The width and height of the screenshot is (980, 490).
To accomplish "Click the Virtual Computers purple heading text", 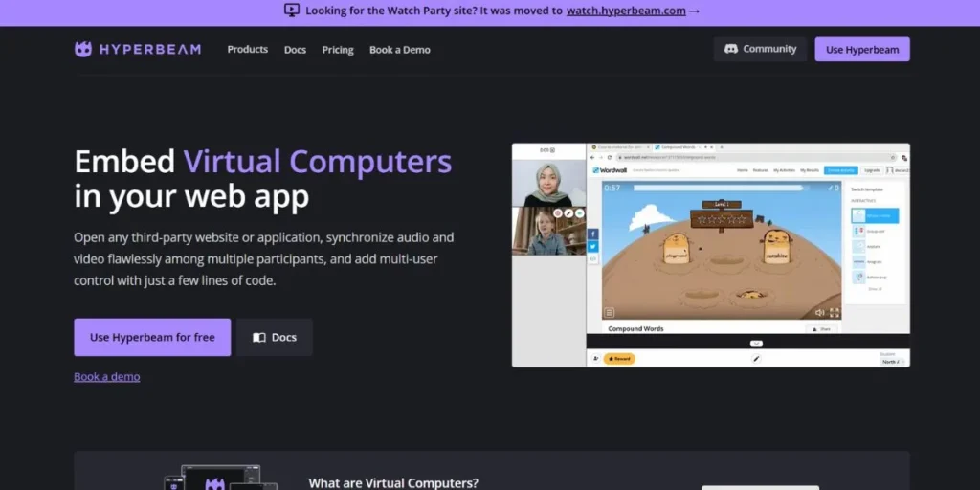I will pos(318,162).
